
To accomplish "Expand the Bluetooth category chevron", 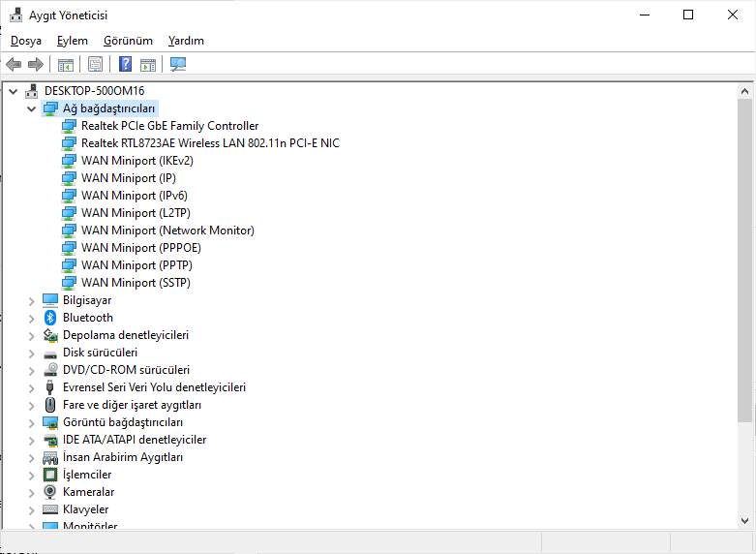I will point(32,318).
